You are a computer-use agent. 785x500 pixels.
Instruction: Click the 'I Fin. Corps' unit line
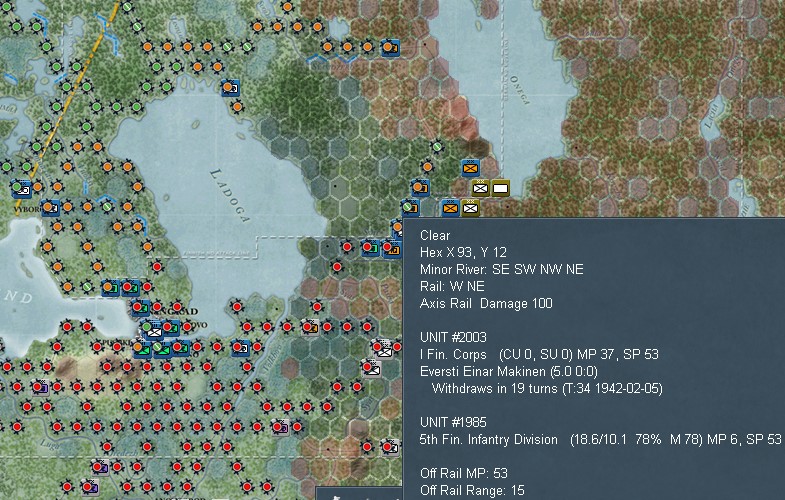point(539,354)
